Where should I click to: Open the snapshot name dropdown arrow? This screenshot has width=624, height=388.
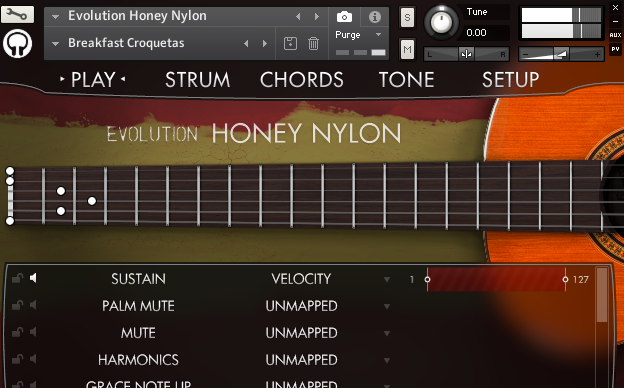(55, 44)
